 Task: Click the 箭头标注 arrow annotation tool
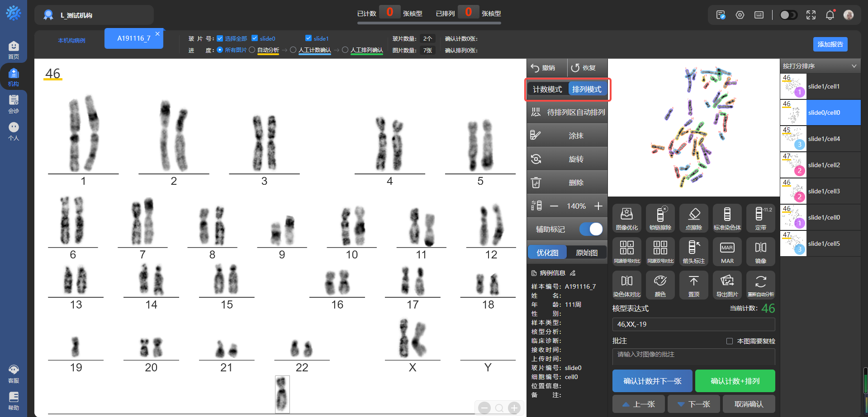[693, 251]
